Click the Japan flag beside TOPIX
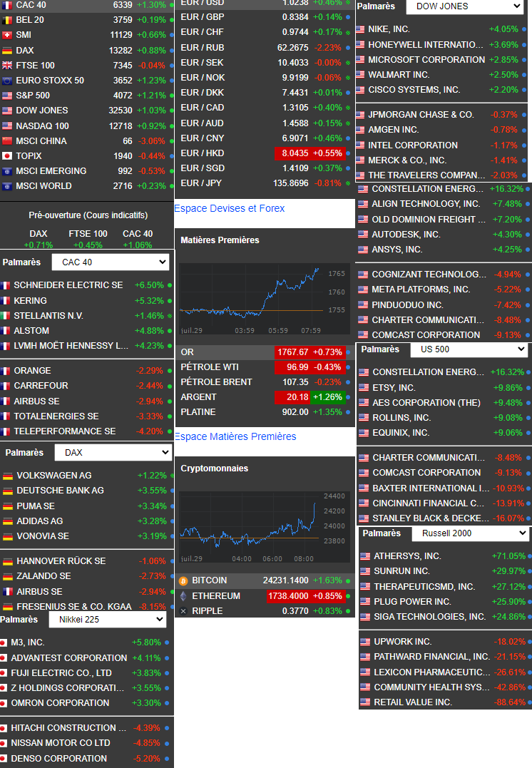532x768 pixels. click(x=7, y=155)
